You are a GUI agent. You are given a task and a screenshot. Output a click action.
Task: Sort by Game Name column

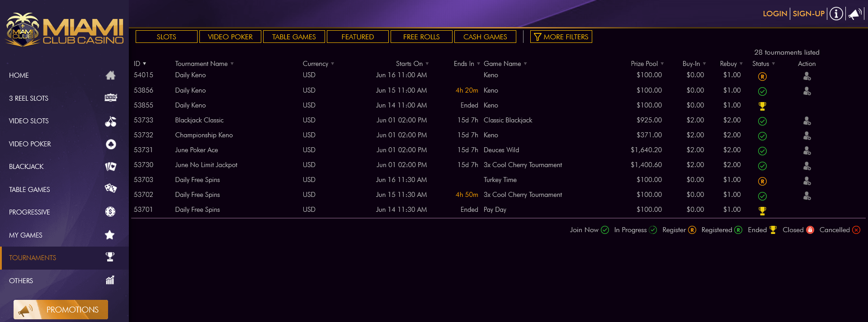[x=505, y=64]
